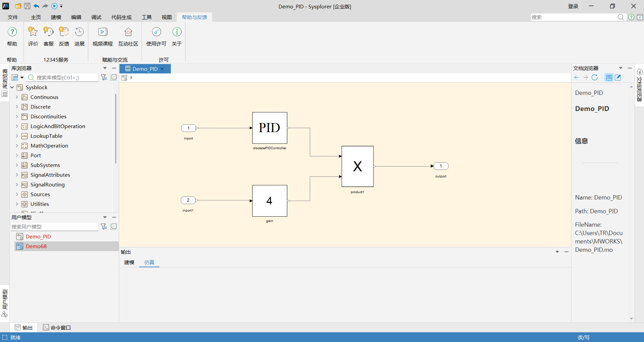Switch to the 建模 output tab
The height and width of the screenshot is (342, 644).
[129, 262]
